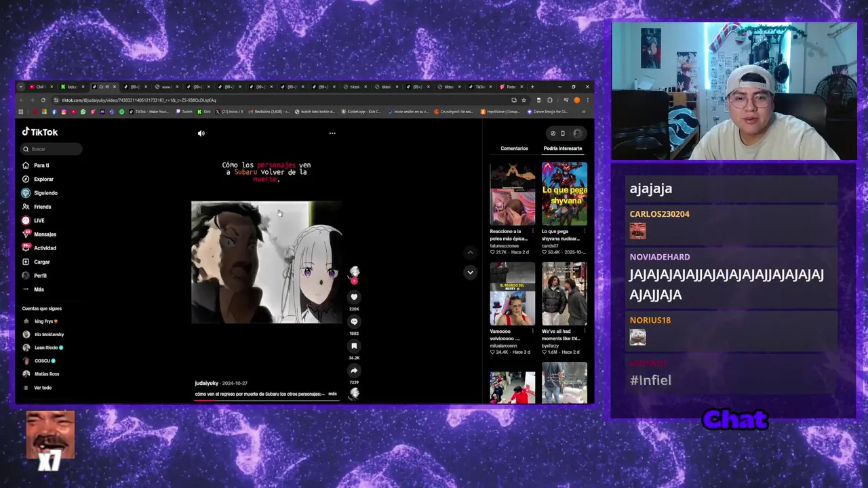Expand caption with más link
This screenshot has height=488, width=868.
coord(332,394)
